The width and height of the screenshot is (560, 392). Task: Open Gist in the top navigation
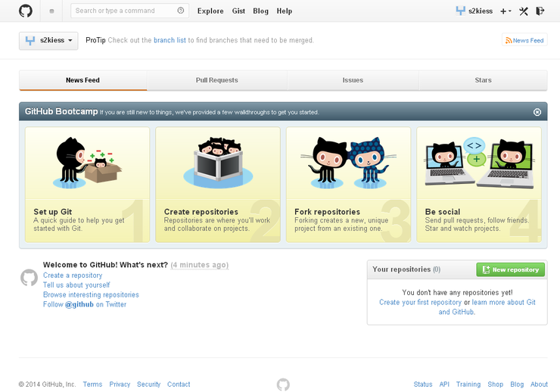point(238,11)
